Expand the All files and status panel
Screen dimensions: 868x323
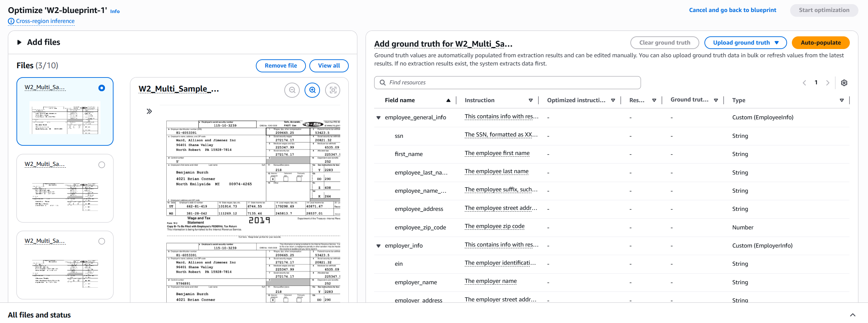853,315
